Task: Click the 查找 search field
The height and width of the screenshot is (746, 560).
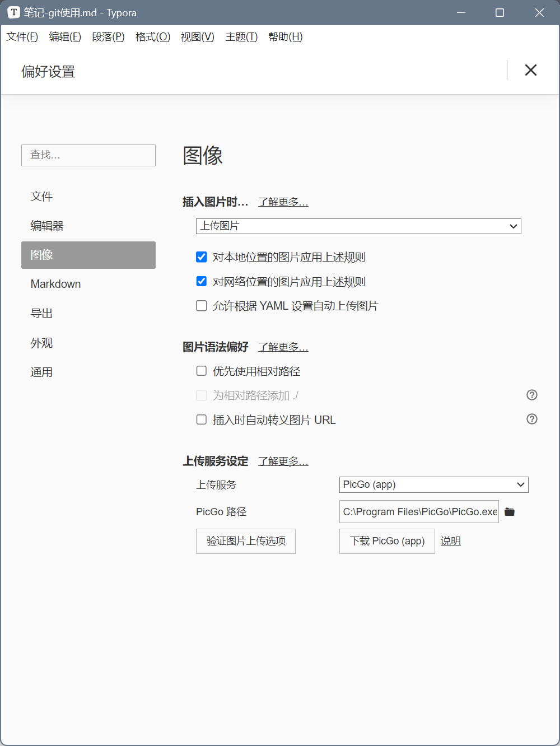Action: coord(88,155)
